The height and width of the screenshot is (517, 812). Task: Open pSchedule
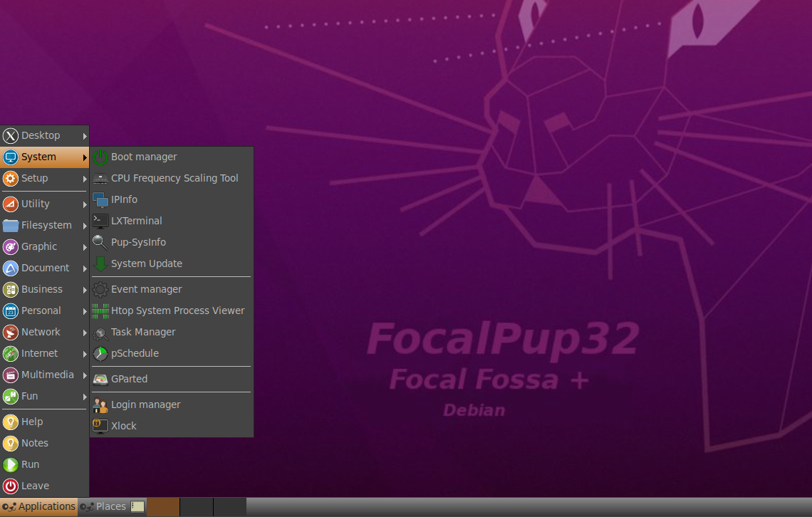[172, 353]
